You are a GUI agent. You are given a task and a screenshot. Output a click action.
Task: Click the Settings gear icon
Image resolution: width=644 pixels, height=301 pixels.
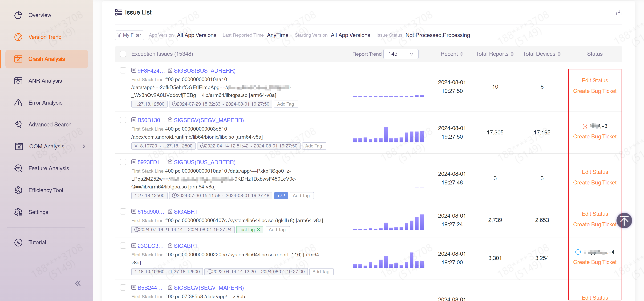[18, 212]
